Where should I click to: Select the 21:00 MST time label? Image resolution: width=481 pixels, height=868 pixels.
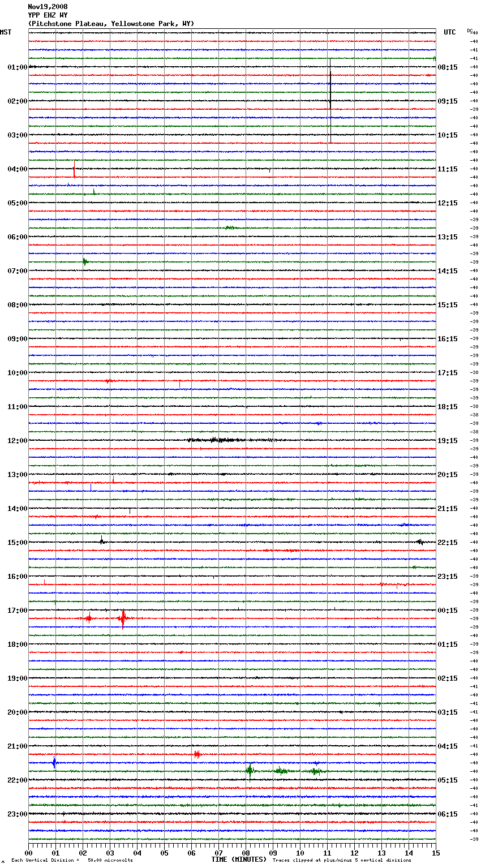[x=18, y=746]
